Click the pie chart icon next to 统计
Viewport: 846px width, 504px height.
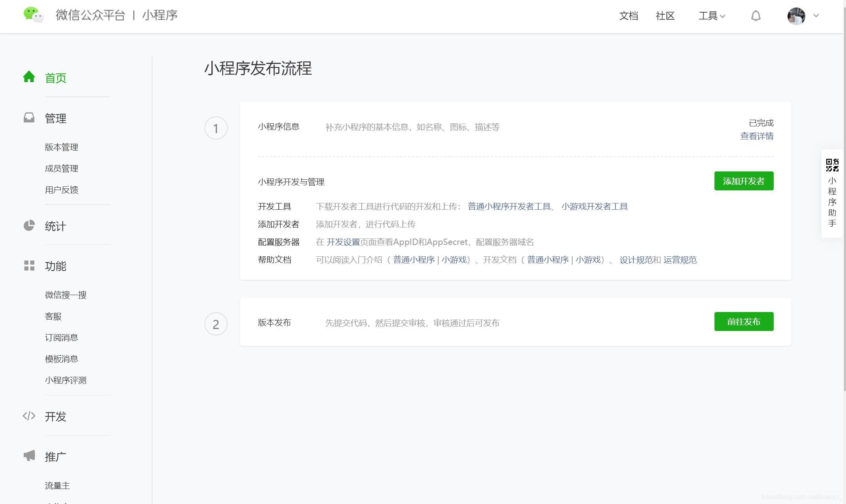pos(29,225)
